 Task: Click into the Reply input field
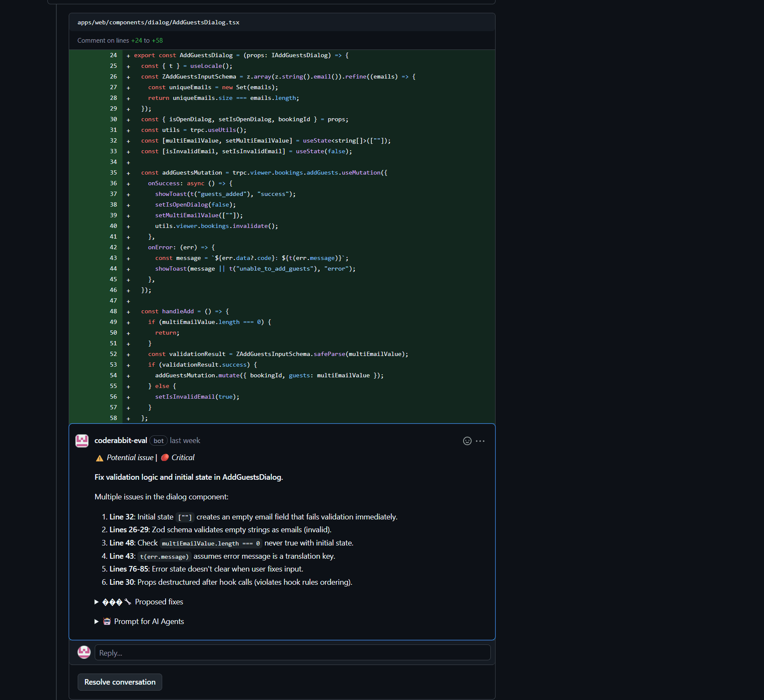point(292,653)
